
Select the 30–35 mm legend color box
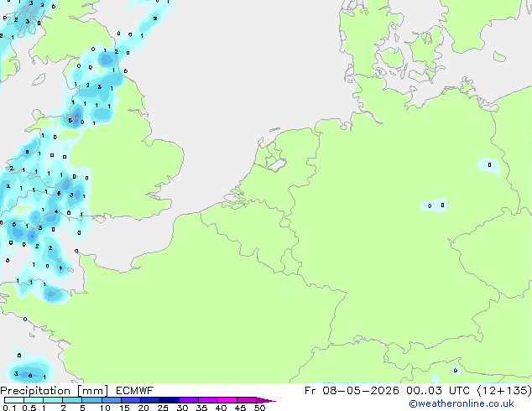(188, 400)
